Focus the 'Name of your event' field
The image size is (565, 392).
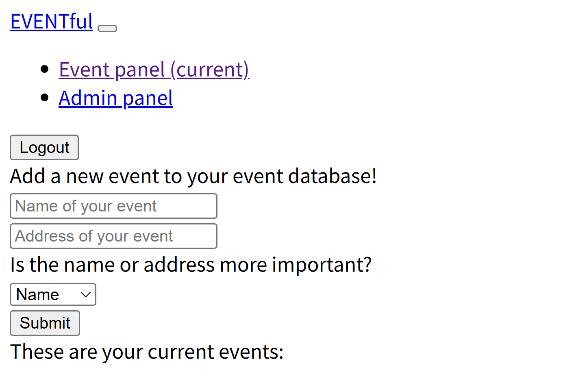pyautogui.click(x=113, y=206)
